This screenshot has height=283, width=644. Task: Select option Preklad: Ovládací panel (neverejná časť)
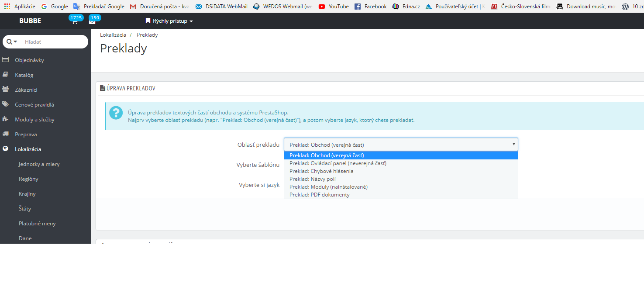[401, 163]
